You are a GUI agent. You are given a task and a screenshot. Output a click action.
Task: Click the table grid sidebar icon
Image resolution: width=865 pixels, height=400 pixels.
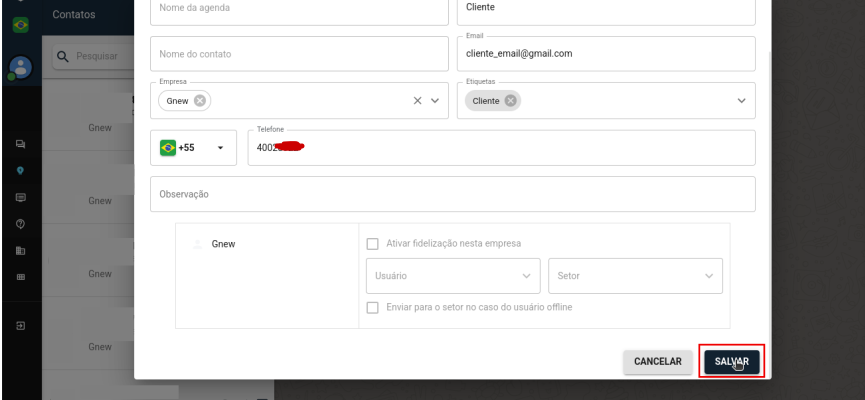tap(20, 277)
